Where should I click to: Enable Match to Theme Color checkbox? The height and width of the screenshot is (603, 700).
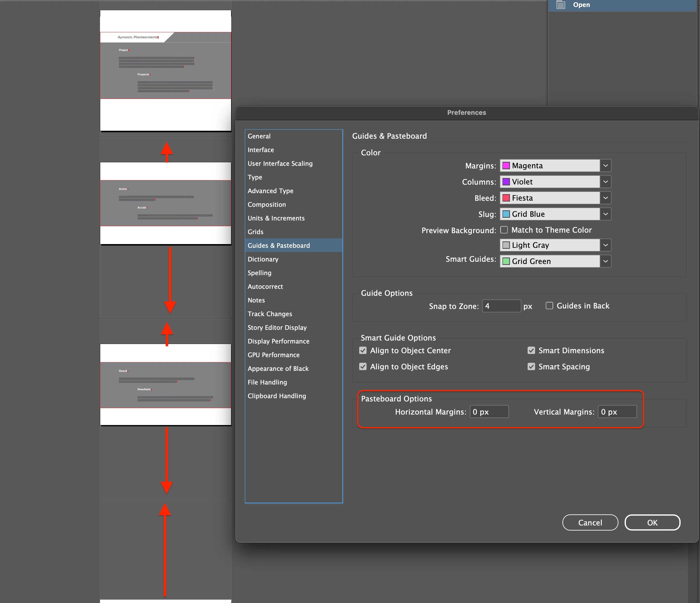504,230
